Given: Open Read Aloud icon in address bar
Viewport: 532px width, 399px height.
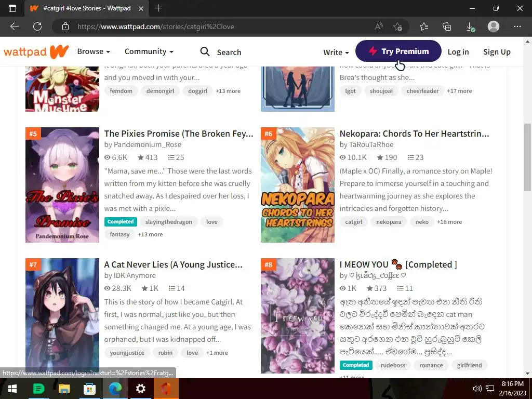Looking at the screenshot, I should [379, 26].
